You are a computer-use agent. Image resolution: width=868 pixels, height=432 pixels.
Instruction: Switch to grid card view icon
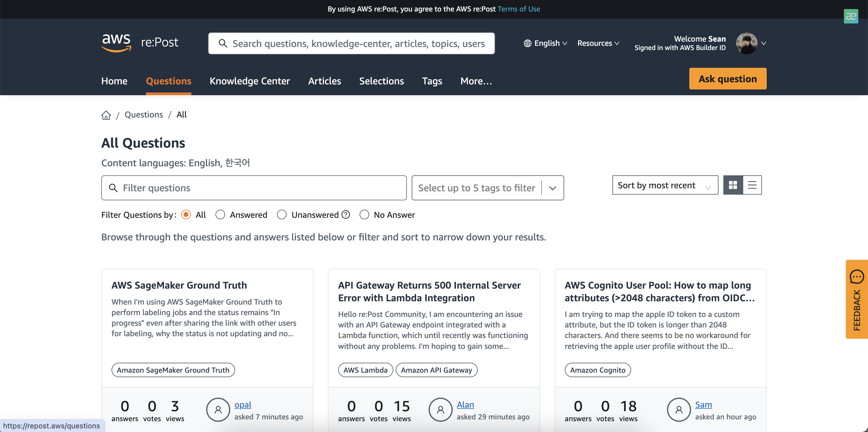733,185
